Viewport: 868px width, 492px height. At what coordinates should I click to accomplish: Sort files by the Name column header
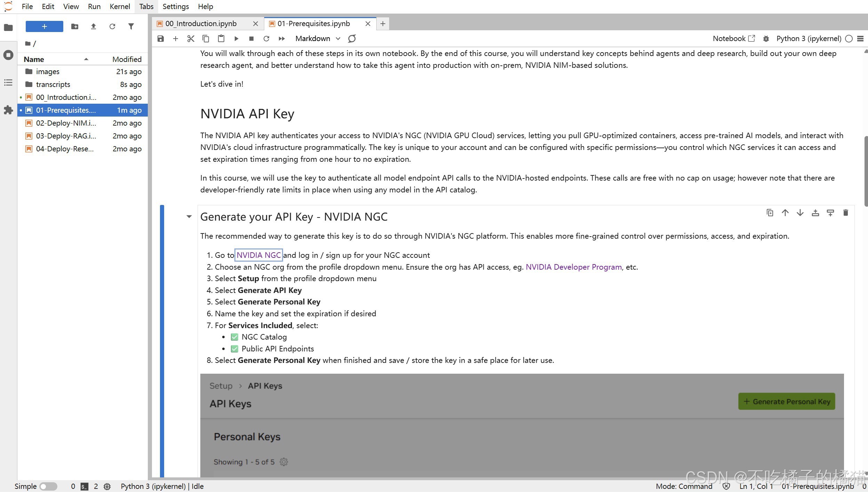coord(34,59)
